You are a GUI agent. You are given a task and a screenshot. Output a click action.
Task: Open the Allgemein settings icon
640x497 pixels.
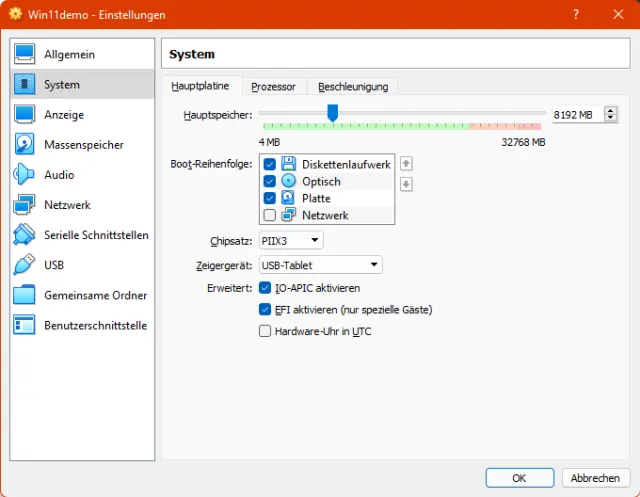pos(25,54)
